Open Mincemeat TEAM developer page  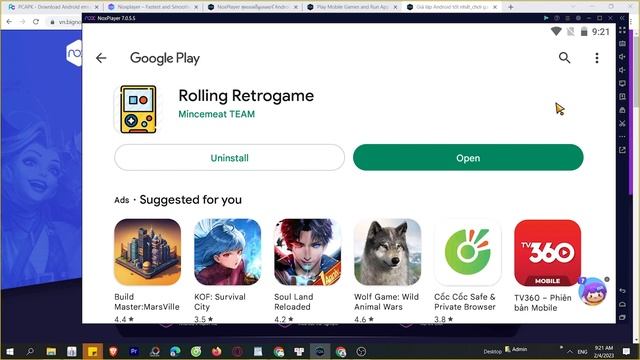pyautogui.click(x=216, y=114)
